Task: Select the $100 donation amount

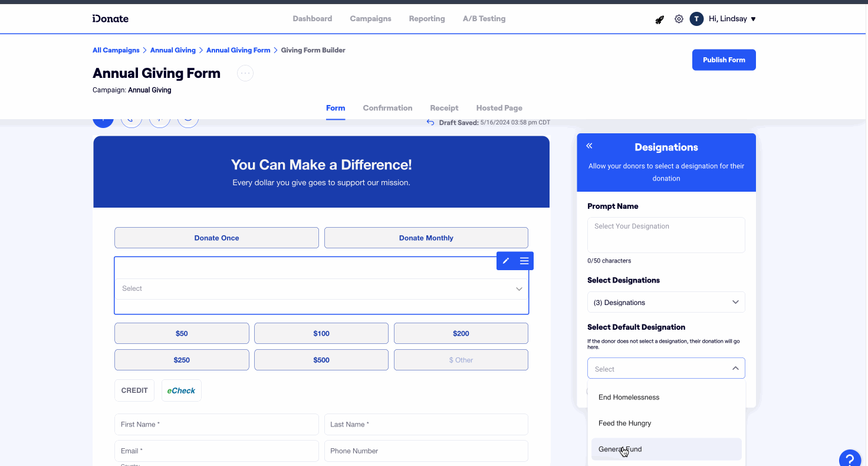Action: (321, 333)
